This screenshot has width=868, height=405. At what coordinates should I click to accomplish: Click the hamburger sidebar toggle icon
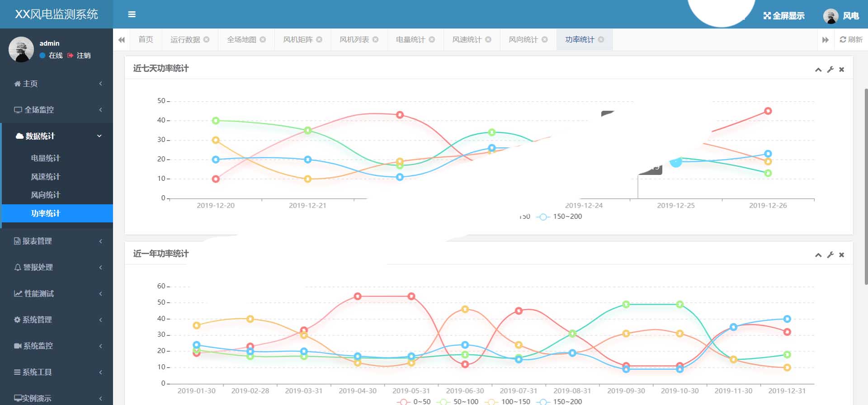click(x=132, y=14)
